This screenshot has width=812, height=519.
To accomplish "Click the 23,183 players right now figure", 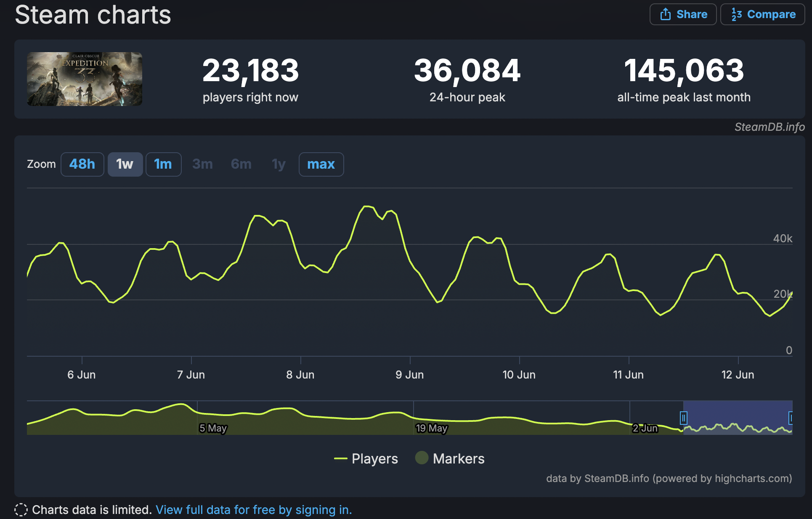I will point(250,70).
